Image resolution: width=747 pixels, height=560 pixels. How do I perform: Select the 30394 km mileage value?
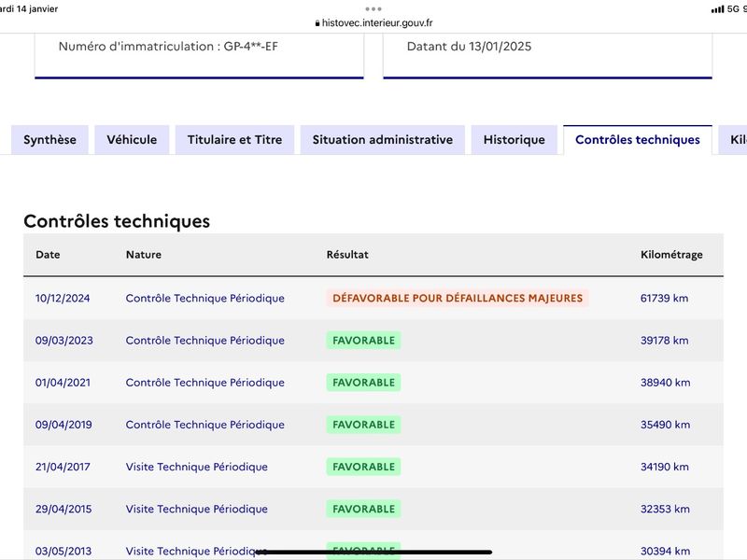pyautogui.click(x=665, y=551)
